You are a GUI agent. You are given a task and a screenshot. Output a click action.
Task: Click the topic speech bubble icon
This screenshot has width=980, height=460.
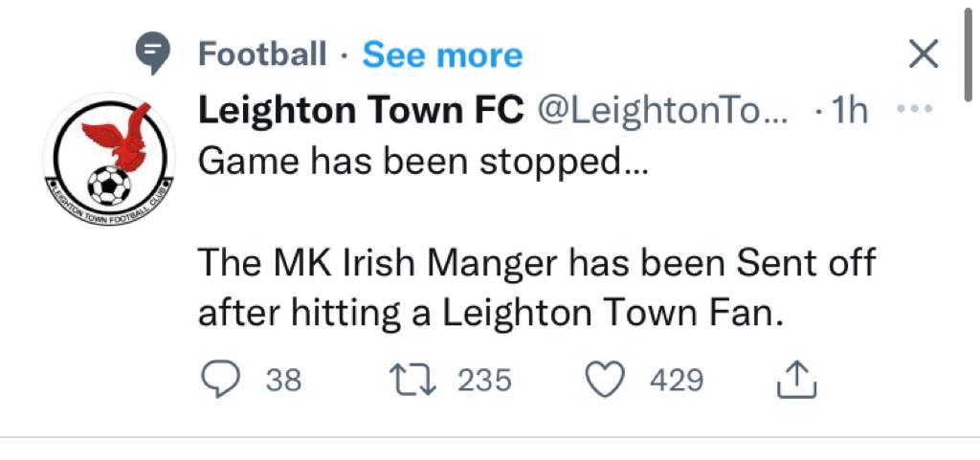pyautogui.click(x=153, y=53)
